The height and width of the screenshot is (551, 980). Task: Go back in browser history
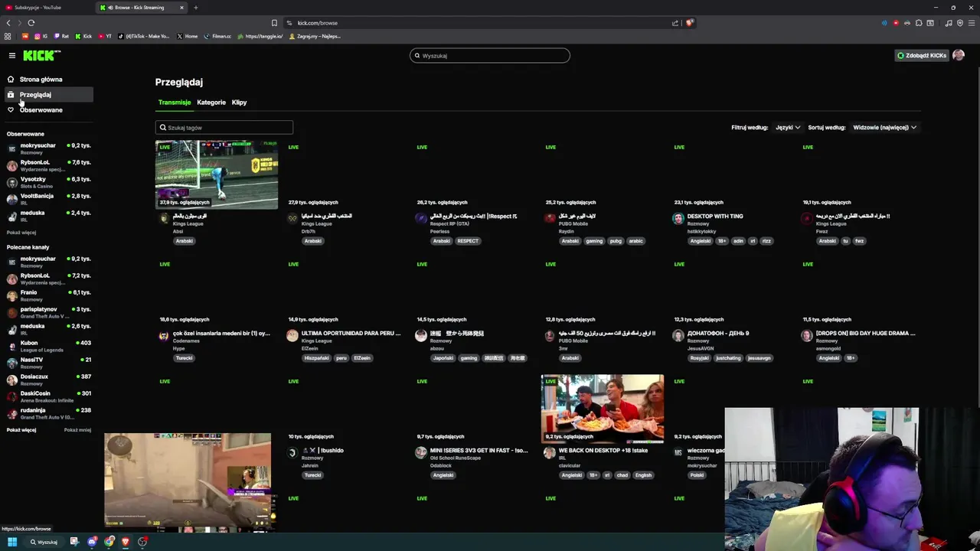(x=8, y=23)
